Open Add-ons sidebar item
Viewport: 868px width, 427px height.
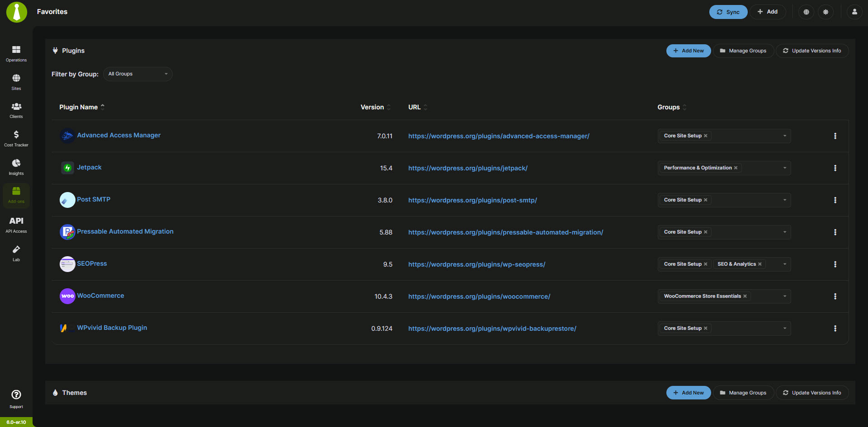(x=16, y=195)
